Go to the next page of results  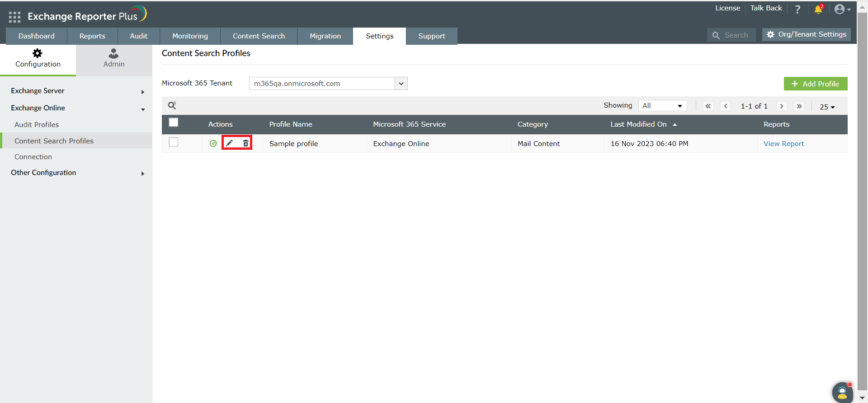[x=782, y=106]
